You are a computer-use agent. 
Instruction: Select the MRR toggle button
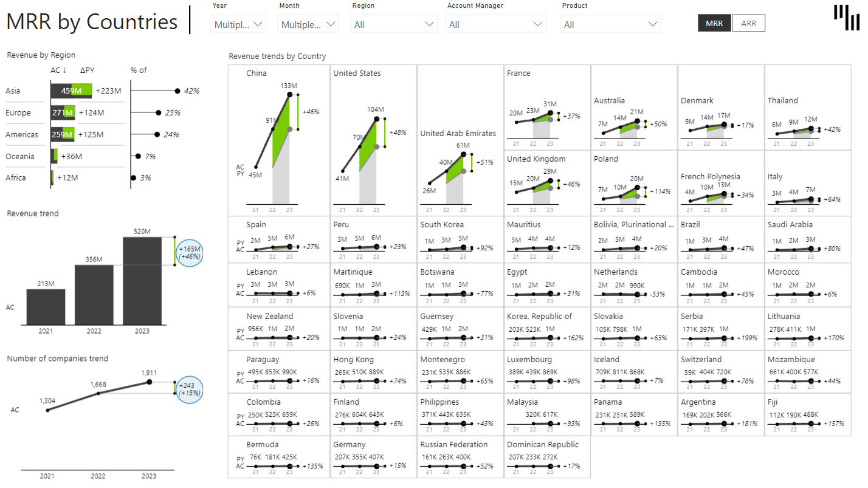[x=714, y=22]
